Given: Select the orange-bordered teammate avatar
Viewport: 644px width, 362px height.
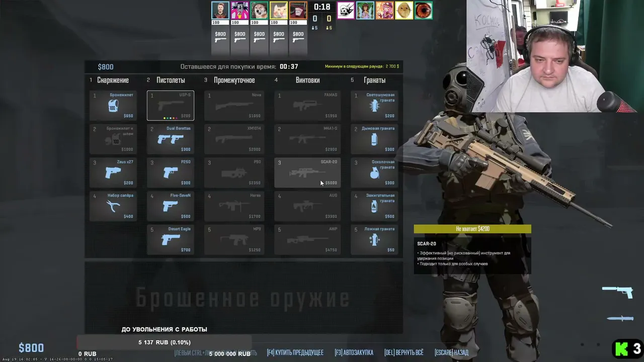Looking at the screenshot, I should 298,11.
